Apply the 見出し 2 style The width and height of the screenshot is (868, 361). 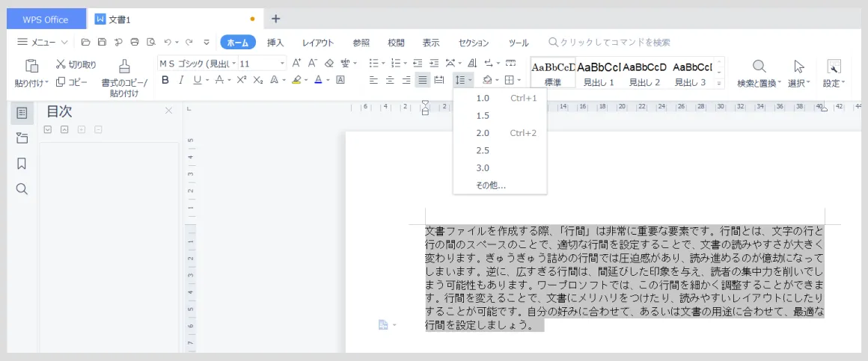pos(644,72)
